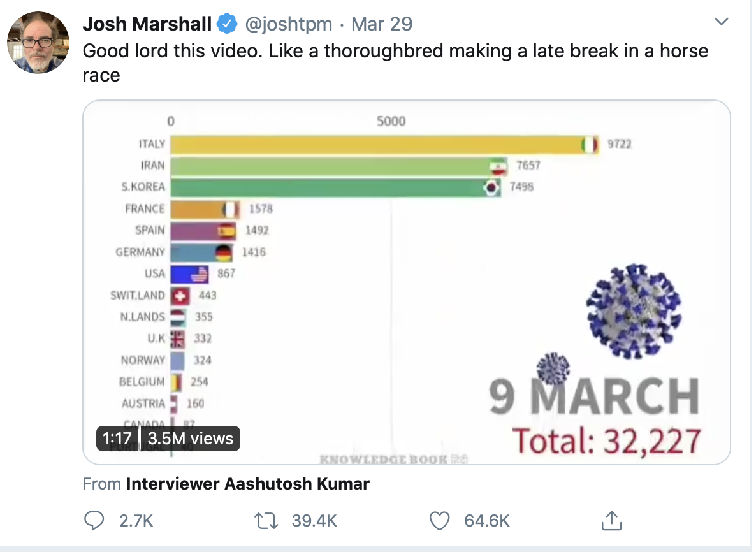Click the 2.7K replies count

pyautogui.click(x=136, y=521)
